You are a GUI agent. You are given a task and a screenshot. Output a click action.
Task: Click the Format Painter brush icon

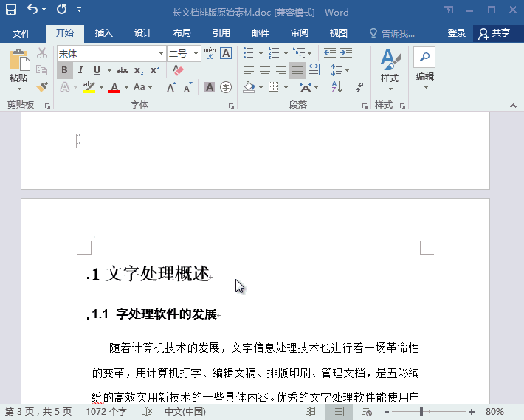tap(42, 86)
